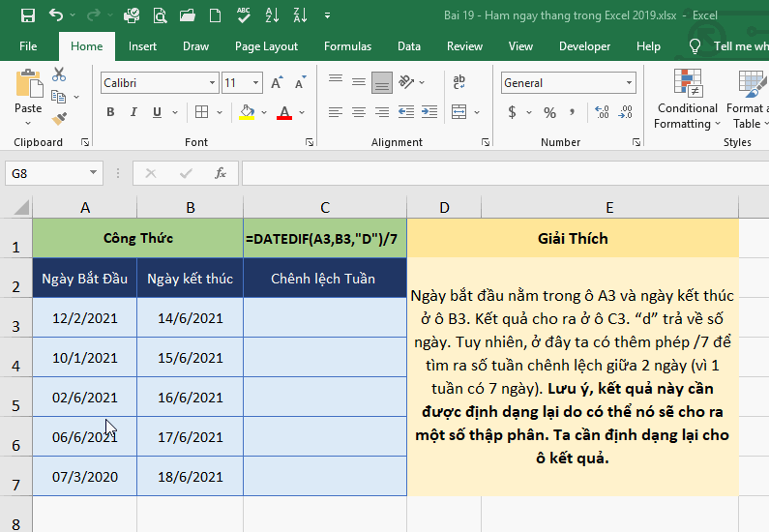The width and height of the screenshot is (769, 532).
Task: Apply Accounting Number Format dollar icon
Action: (x=512, y=112)
